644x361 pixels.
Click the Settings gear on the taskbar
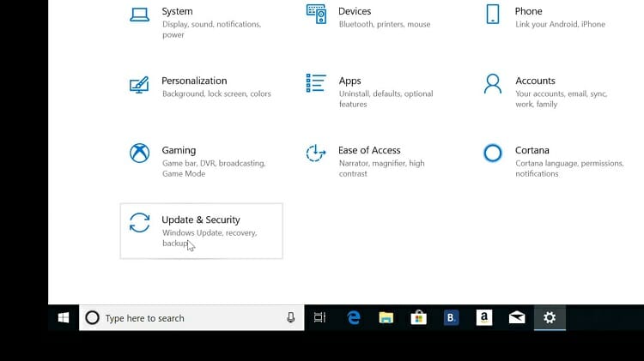(550, 317)
